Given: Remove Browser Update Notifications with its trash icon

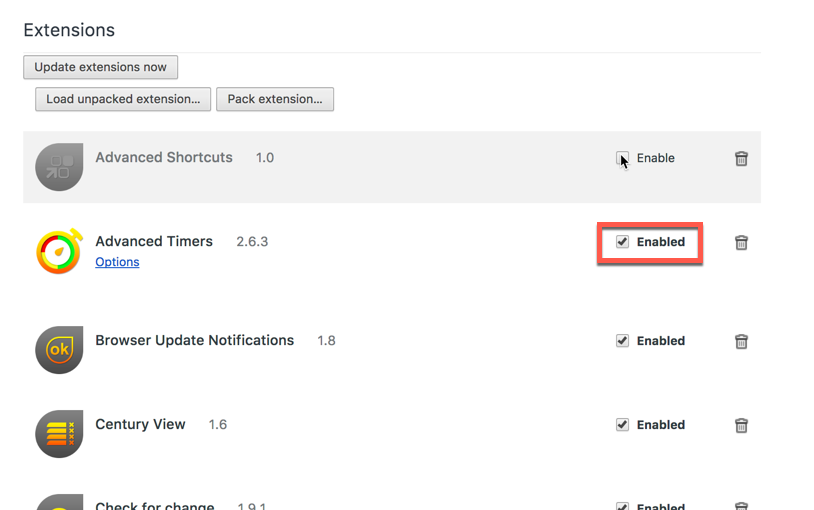Looking at the screenshot, I should tap(741, 341).
